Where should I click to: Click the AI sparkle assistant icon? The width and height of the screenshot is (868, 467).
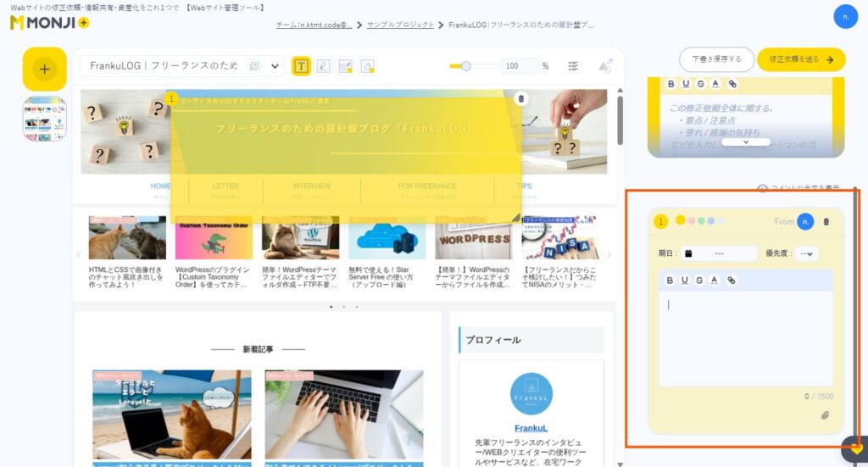click(x=605, y=66)
